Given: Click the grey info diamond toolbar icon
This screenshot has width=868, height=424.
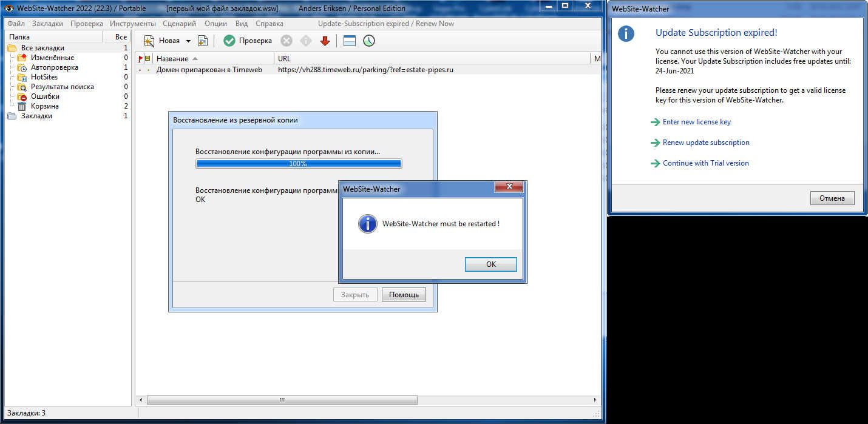Looking at the screenshot, I should (x=306, y=41).
